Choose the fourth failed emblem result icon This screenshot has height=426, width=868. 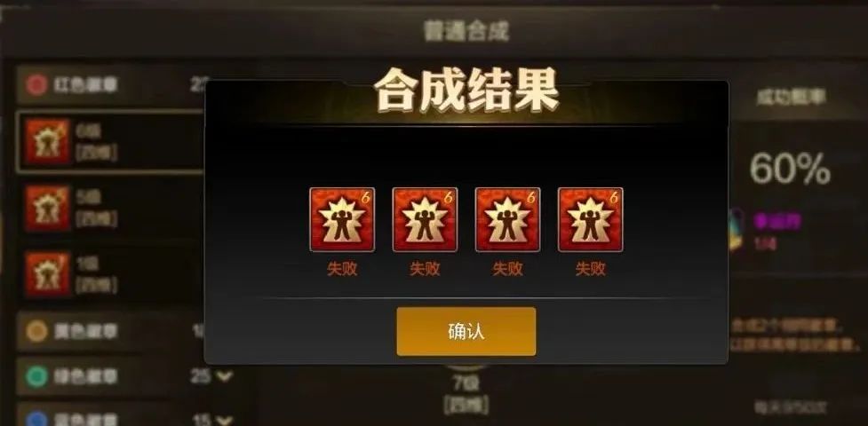click(x=591, y=219)
